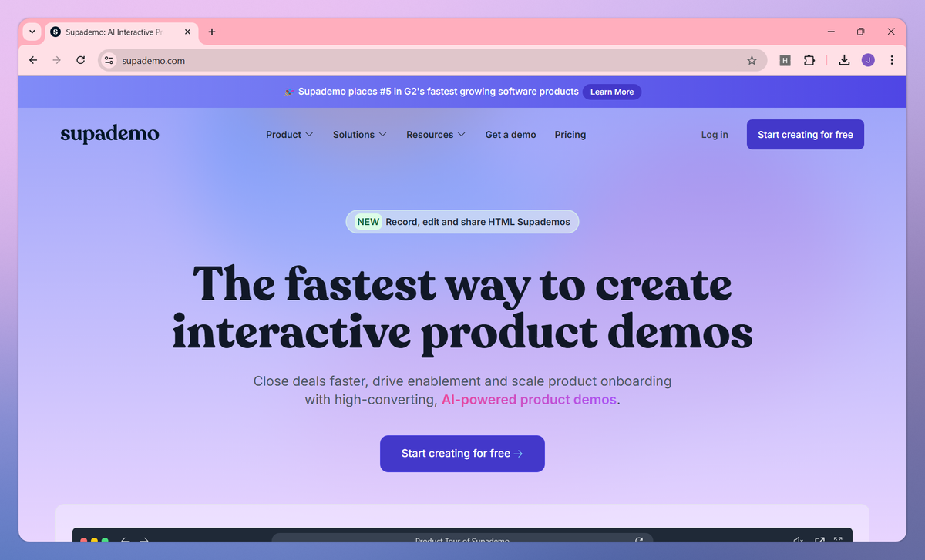Expand the Solutions navigation menu

tap(360, 134)
